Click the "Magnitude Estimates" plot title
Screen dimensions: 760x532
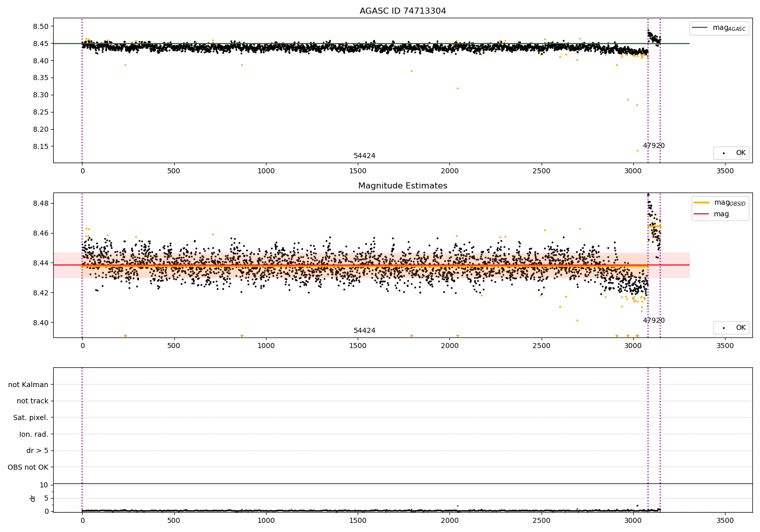click(403, 186)
